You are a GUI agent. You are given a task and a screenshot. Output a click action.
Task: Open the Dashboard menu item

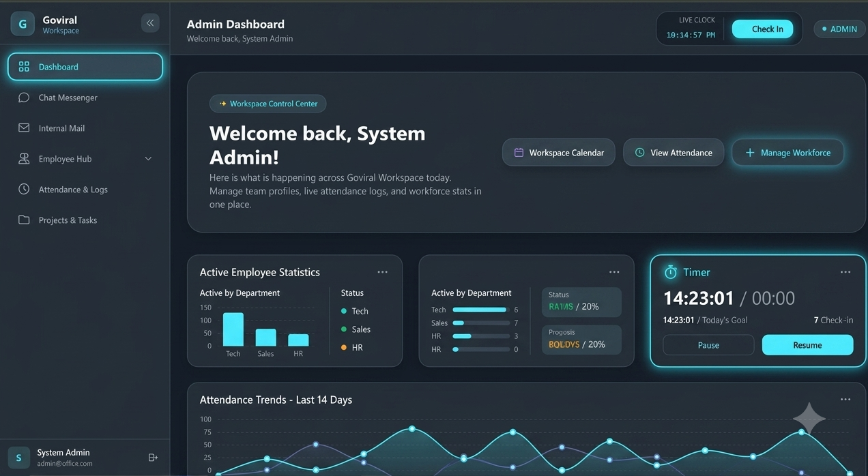coord(85,67)
